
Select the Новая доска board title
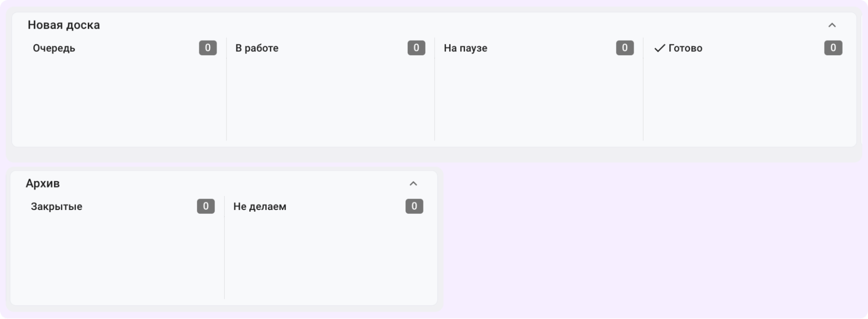[x=64, y=25]
